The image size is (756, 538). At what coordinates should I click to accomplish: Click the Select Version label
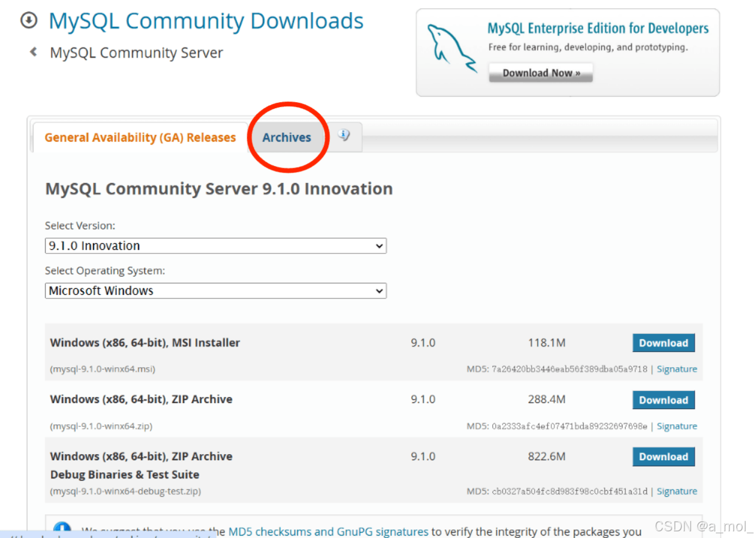click(x=80, y=226)
